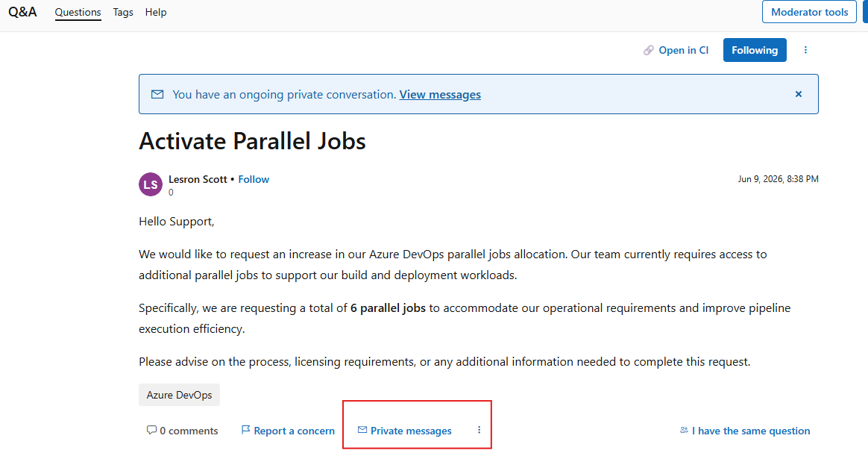868x459 pixels.
Task: Click the people icon by same question
Action: [x=685, y=430]
